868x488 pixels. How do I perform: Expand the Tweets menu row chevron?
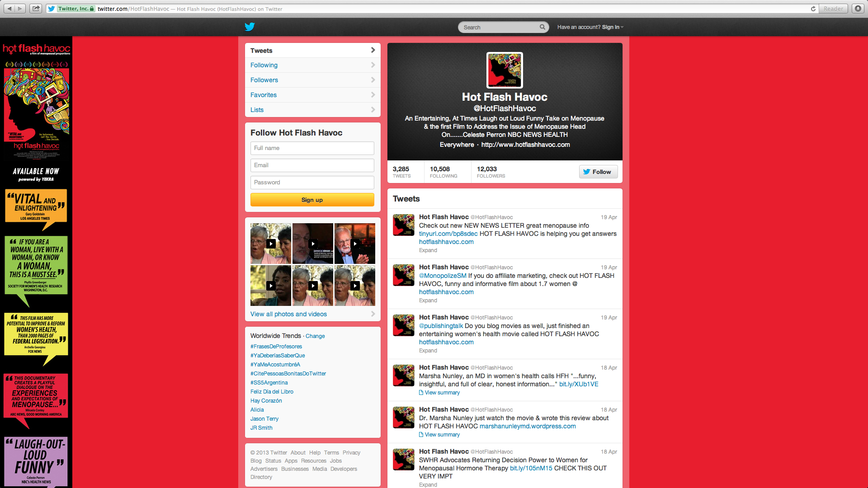(373, 50)
